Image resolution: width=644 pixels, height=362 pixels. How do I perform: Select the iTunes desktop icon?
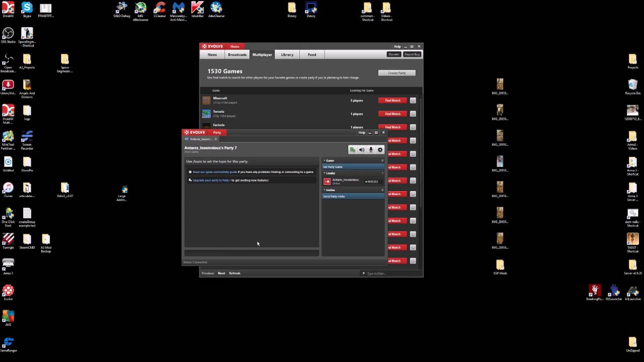click(x=8, y=190)
